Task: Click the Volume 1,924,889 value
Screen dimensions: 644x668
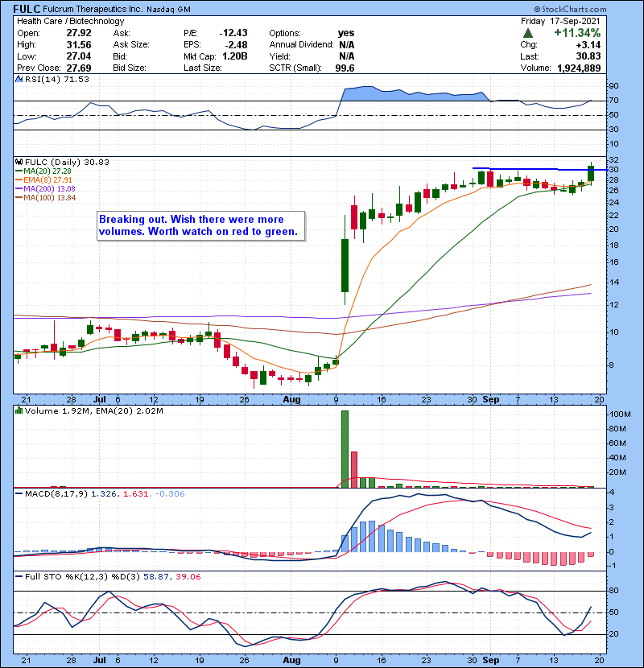Action: (x=579, y=68)
